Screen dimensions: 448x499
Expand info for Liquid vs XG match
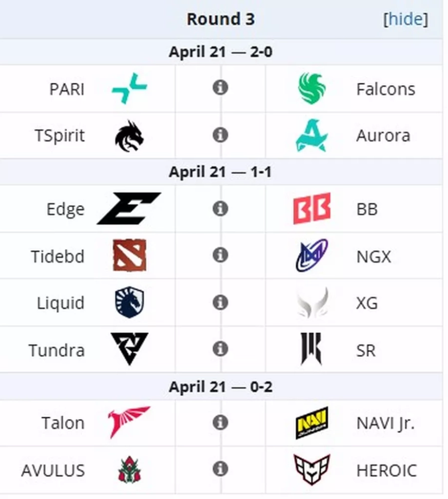coord(220,302)
